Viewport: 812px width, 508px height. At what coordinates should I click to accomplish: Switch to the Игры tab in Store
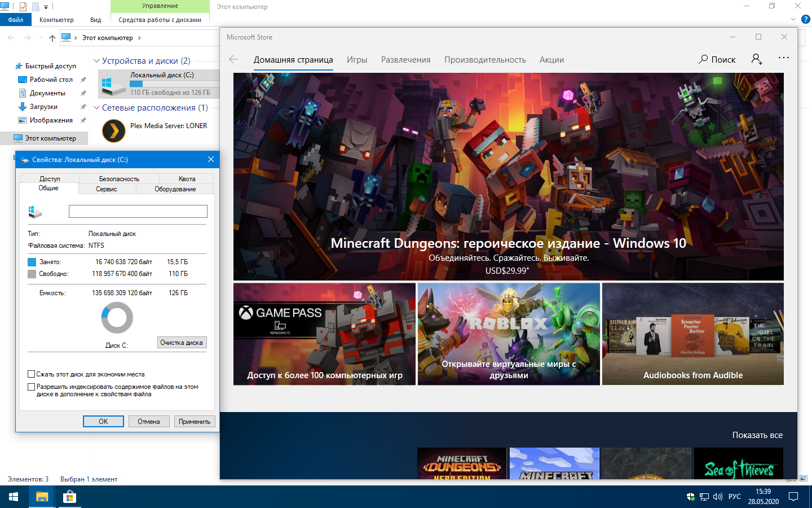tap(357, 60)
